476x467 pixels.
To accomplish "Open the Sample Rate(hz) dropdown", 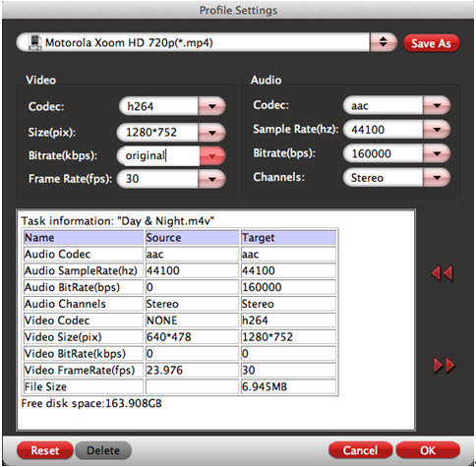I will coord(437,130).
